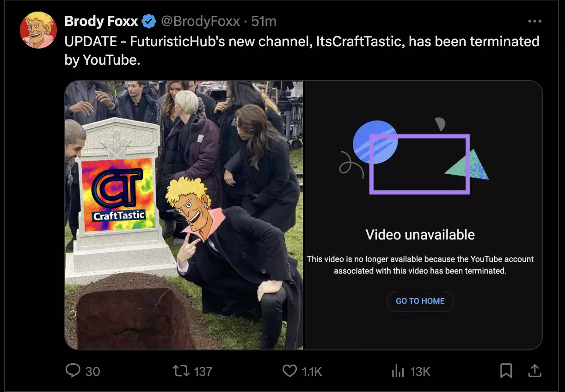The image size is (565, 392).
Task: Open the @BrodyFoxx handle link
Action: (x=200, y=21)
